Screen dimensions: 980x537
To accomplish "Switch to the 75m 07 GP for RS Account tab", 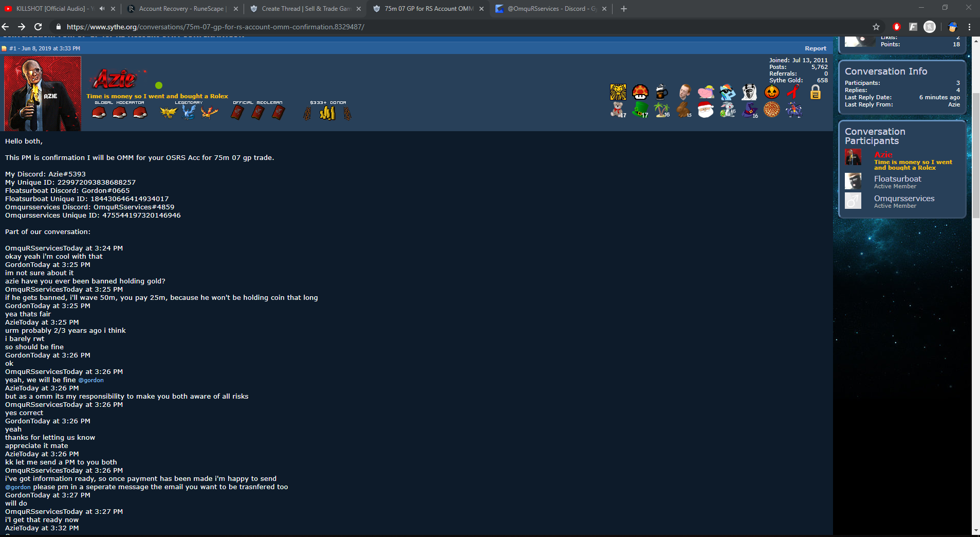I will click(x=429, y=9).
